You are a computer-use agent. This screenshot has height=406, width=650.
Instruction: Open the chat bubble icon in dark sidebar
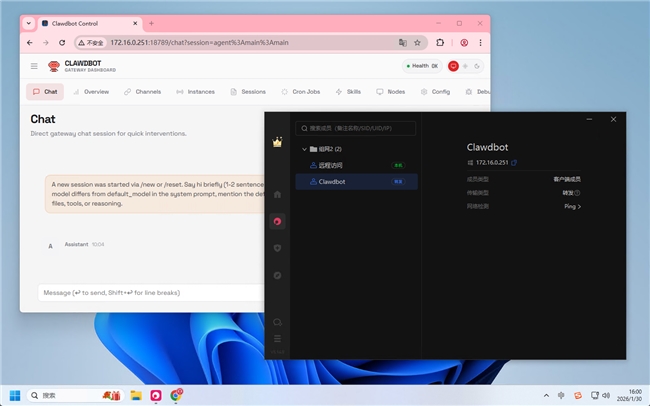(x=277, y=322)
